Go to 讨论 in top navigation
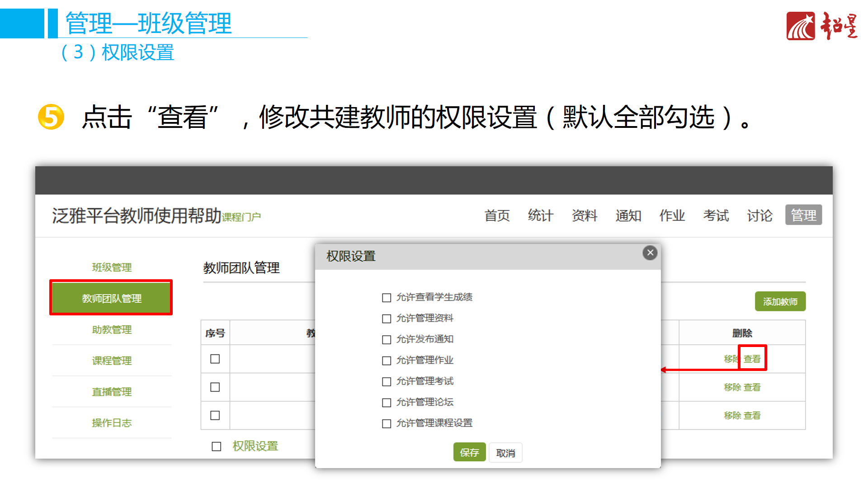 759,216
